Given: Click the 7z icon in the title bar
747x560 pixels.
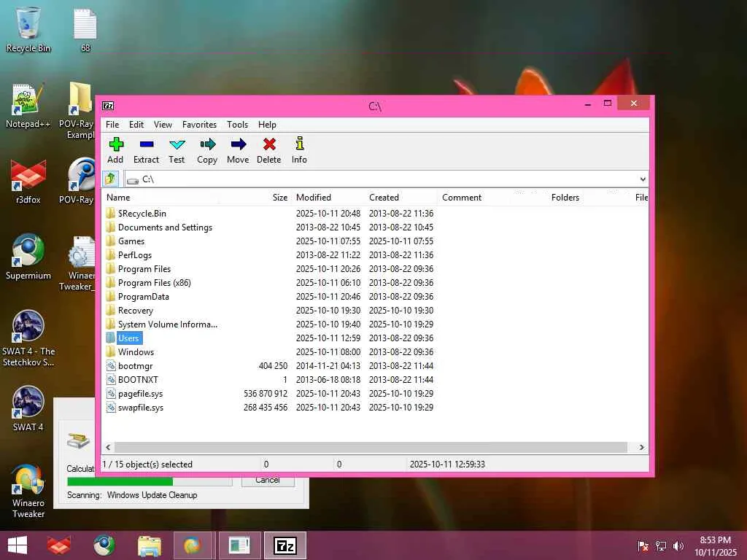Looking at the screenshot, I should point(108,106).
